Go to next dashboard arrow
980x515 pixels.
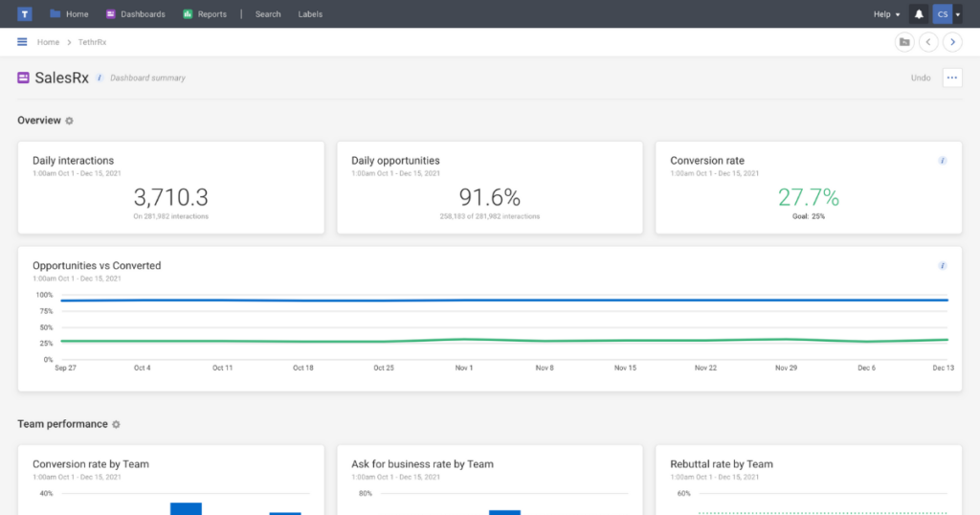point(952,42)
